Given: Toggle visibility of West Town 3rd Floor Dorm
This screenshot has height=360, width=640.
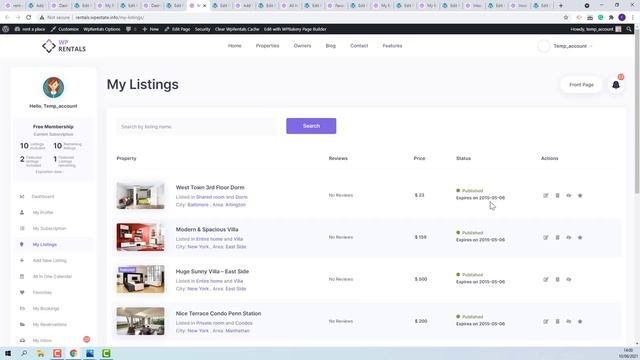Looking at the screenshot, I should pyautogui.click(x=569, y=196).
